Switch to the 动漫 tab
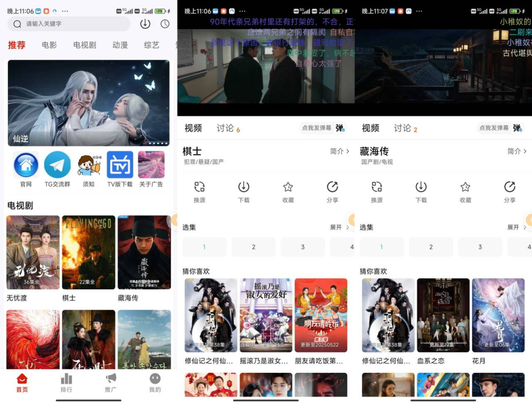 click(x=120, y=45)
